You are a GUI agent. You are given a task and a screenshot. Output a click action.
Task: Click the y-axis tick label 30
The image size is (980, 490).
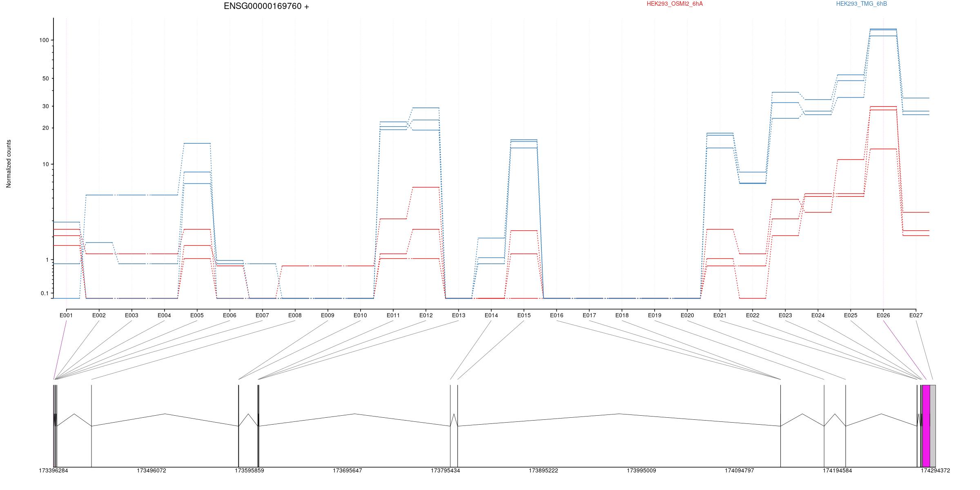point(46,106)
